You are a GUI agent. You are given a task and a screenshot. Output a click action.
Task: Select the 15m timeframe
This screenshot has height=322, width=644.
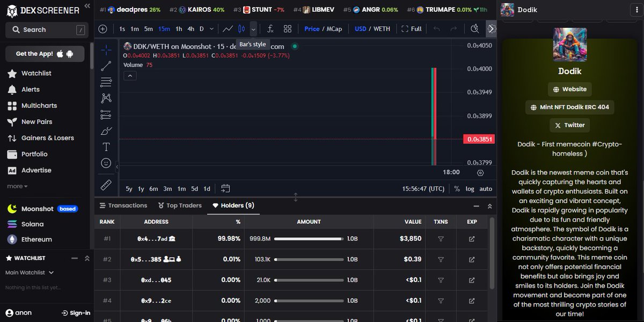[x=164, y=29]
